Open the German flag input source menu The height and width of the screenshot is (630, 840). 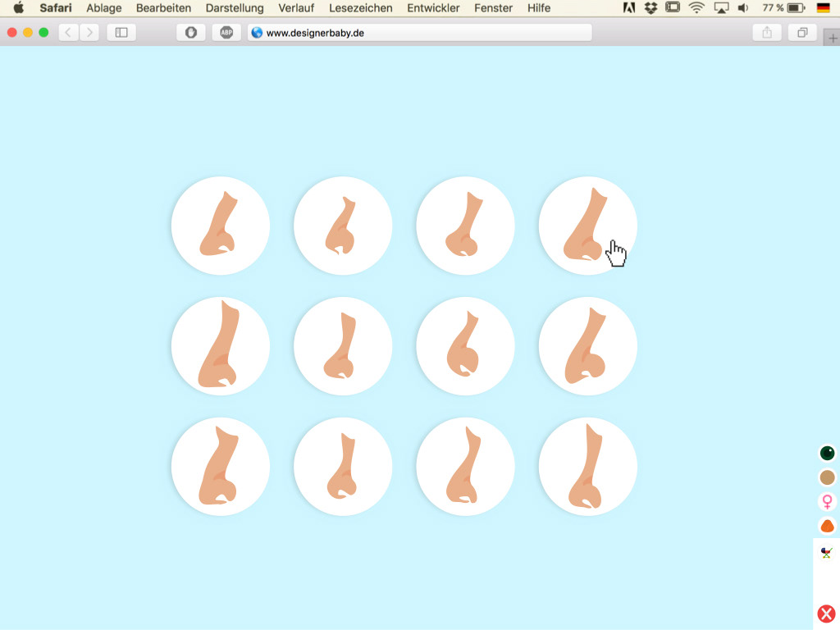point(824,8)
